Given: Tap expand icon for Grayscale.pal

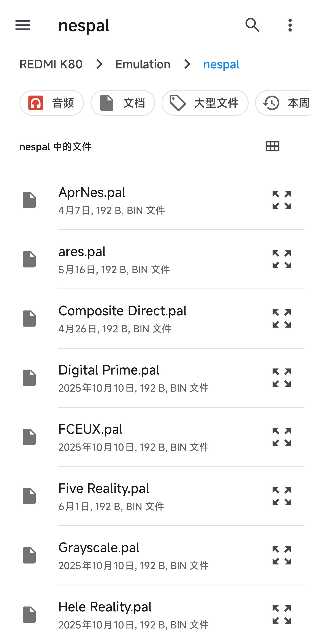Looking at the screenshot, I should click(282, 555).
